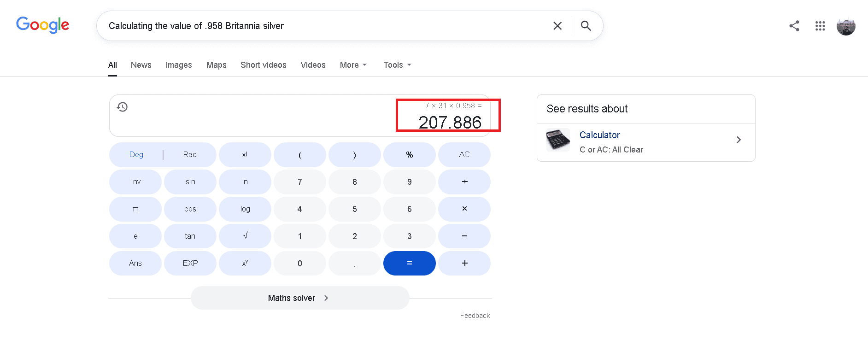
Task: Open the Google account profile picture
Action: click(846, 26)
